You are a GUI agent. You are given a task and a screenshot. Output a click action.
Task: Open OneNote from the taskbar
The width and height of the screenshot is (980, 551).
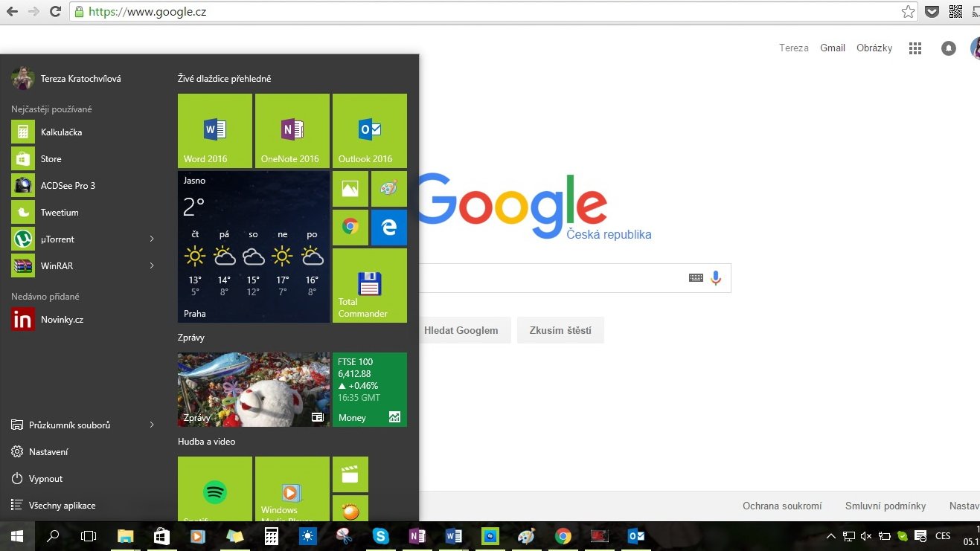[x=417, y=535]
